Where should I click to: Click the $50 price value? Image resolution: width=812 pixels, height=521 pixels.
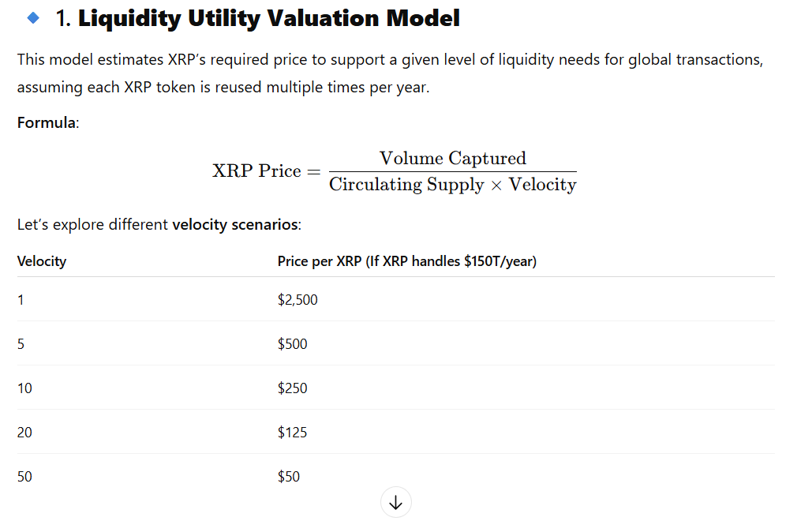coord(289,477)
